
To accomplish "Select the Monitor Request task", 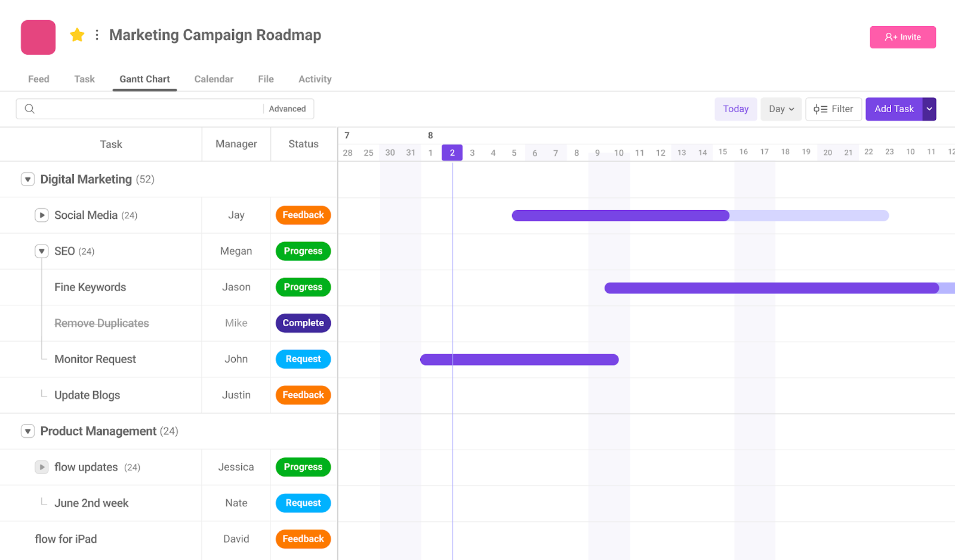I will click(95, 359).
